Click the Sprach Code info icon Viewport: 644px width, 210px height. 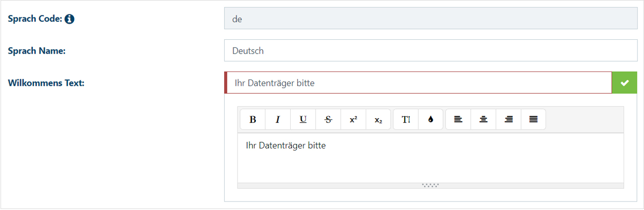pyautogui.click(x=70, y=19)
